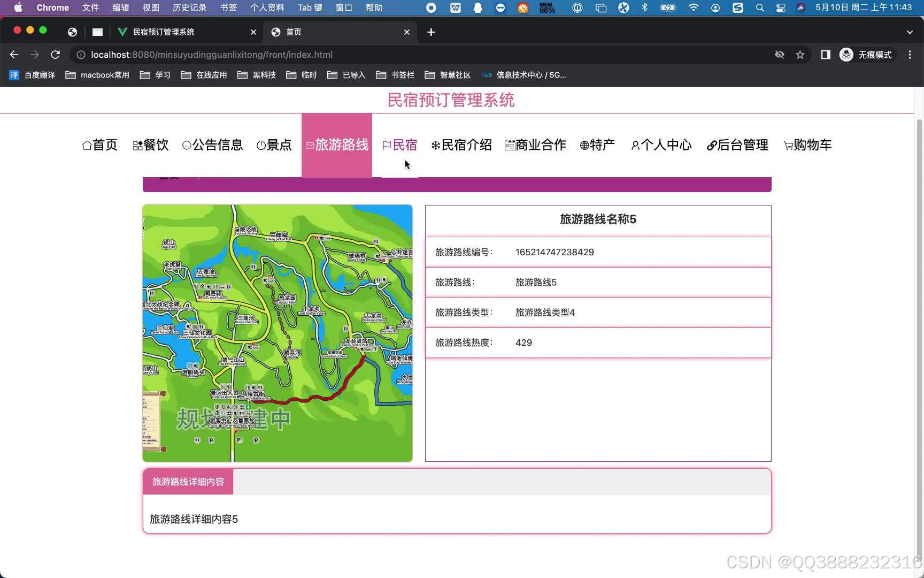This screenshot has height=578, width=924.
Task: Open the 民宿 navigation item
Action: pos(399,145)
